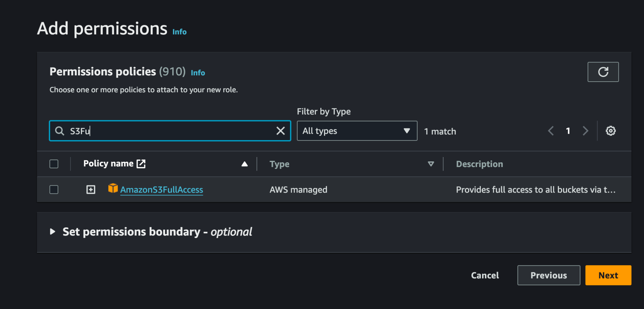Open the Filter by Type dropdown
Viewport: 644px width, 309px height.
(357, 131)
